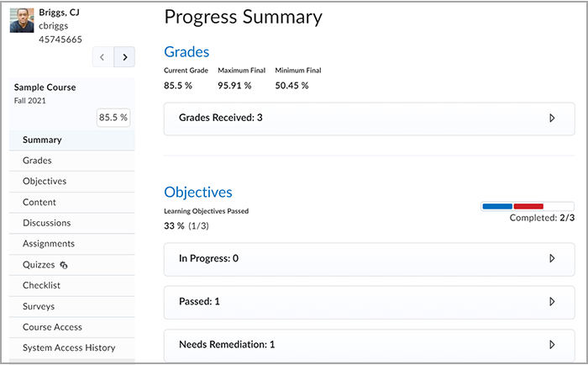Open Content progress in the sidebar
This screenshot has height=365, width=588.
72,203
